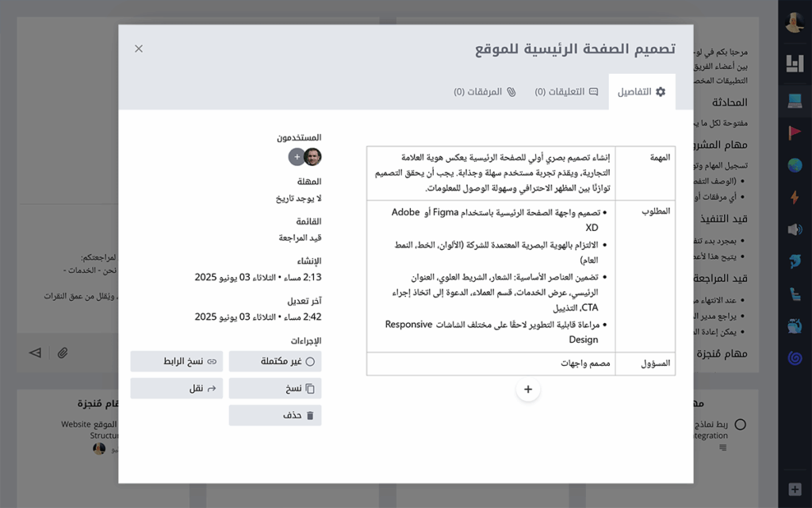Open the globe workspace in sidebar
Viewport: 812px width, 508px height.
[795, 165]
